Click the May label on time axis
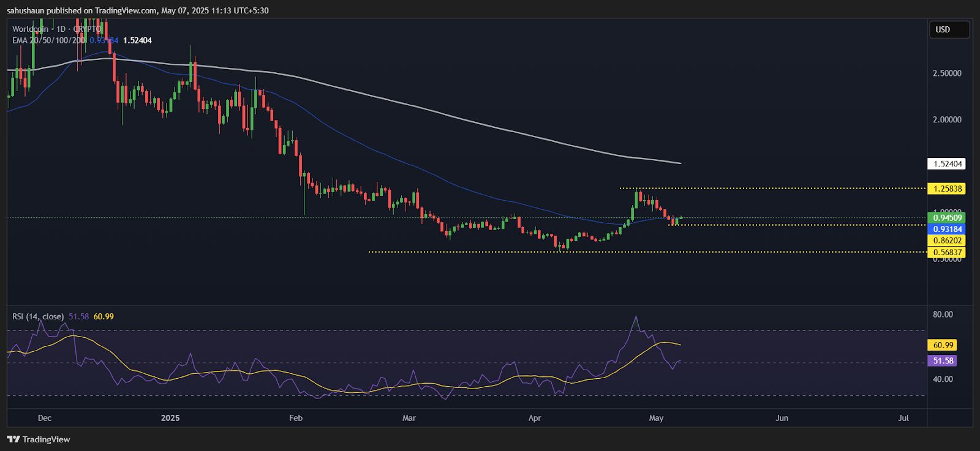980x451 pixels. pos(656,419)
